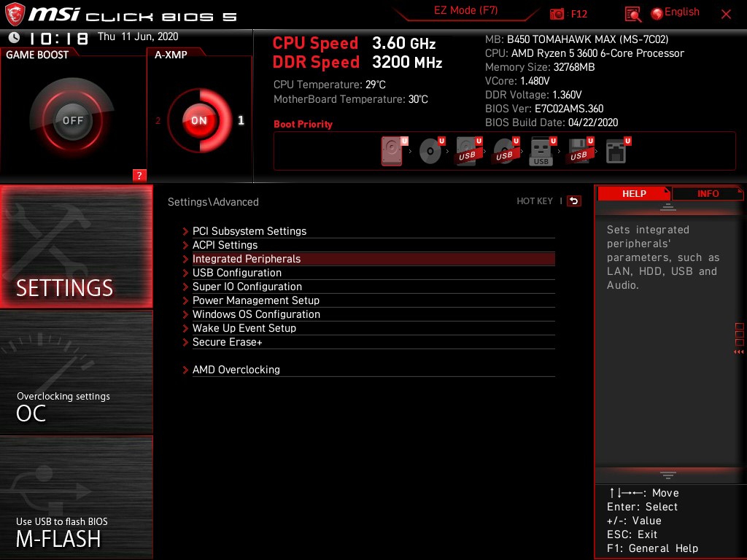Switch to the INFO tab

tap(708, 193)
